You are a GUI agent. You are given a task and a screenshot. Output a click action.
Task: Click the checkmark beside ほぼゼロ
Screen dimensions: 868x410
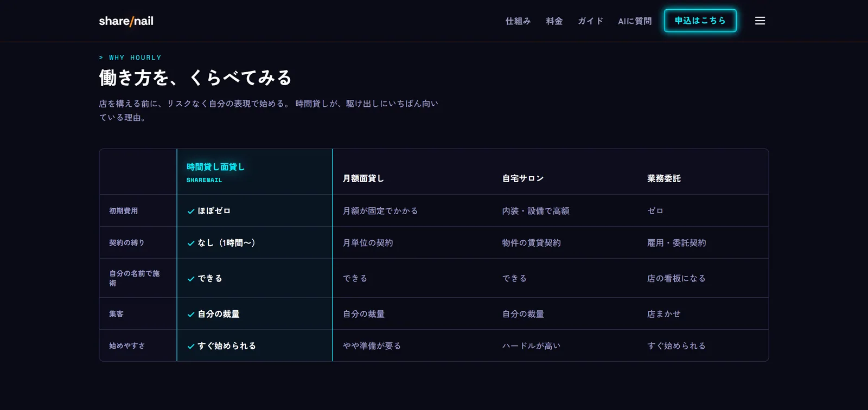(191, 212)
